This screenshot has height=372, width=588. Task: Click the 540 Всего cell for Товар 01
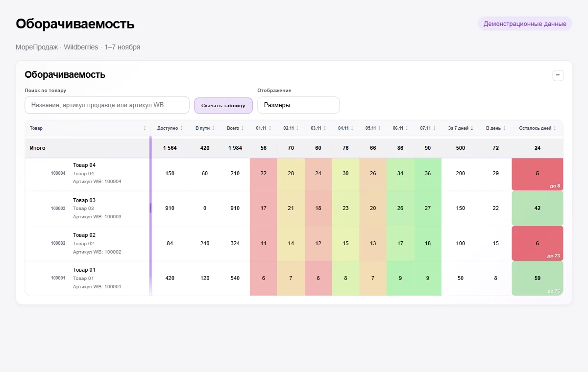(235, 279)
